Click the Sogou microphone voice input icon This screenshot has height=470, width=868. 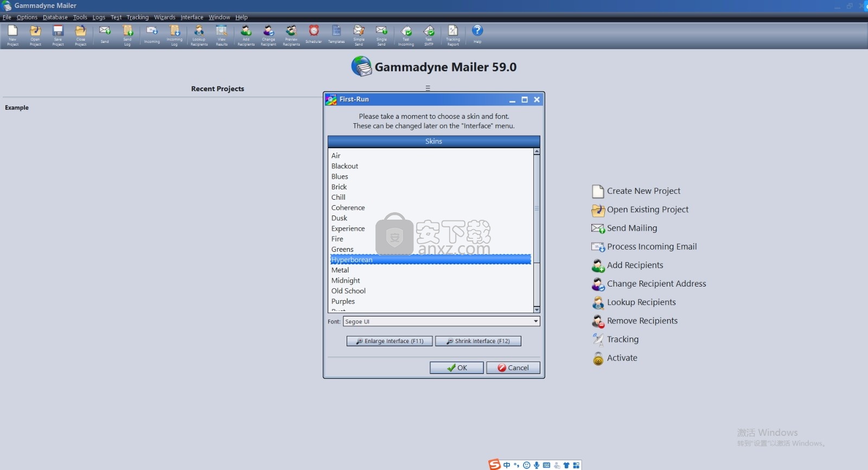pos(537,465)
